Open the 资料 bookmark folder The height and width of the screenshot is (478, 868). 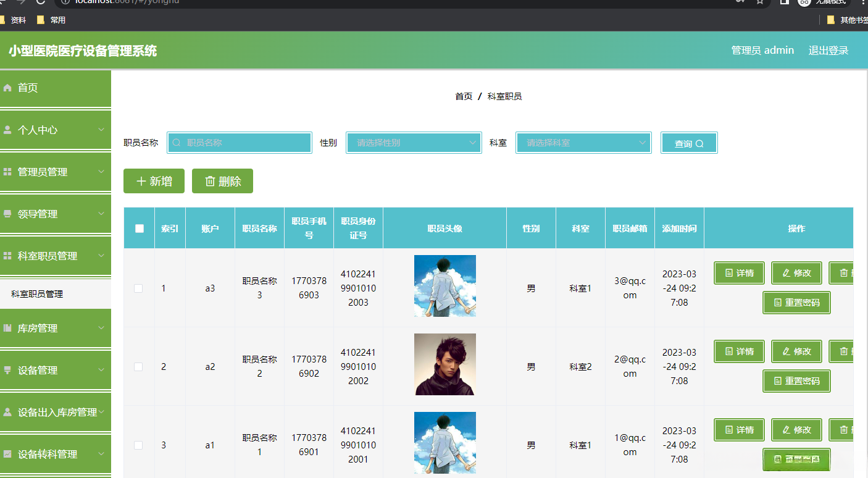tap(13, 20)
